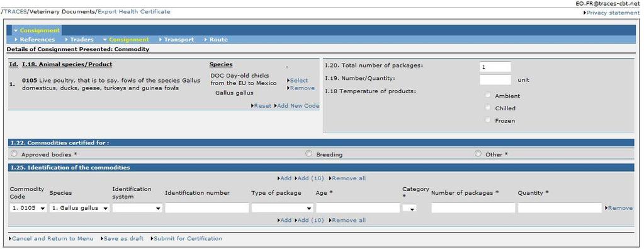Image resolution: width=644 pixels, height=249 pixels.
Task: Focus the Identification number field
Action: pyautogui.click(x=207, y=208)
